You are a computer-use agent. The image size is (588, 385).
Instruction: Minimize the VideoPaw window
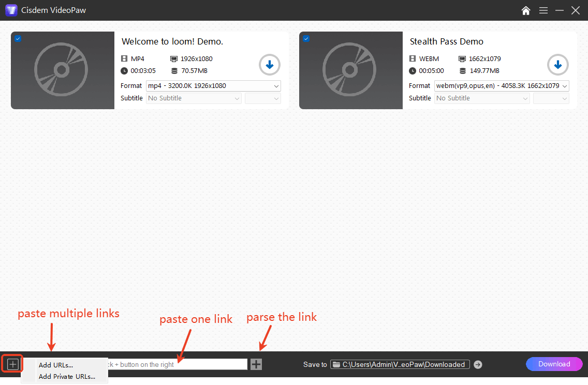pos(560,10)
